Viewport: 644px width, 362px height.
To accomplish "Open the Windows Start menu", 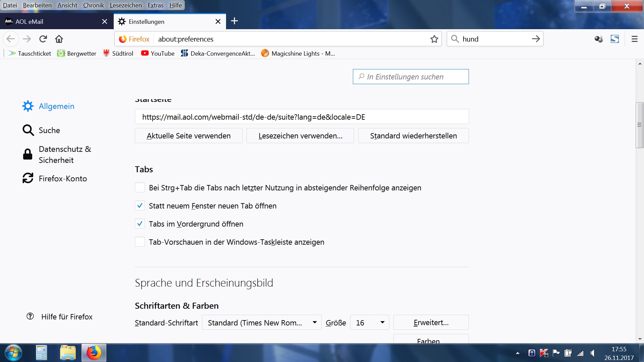I will 13,353.
